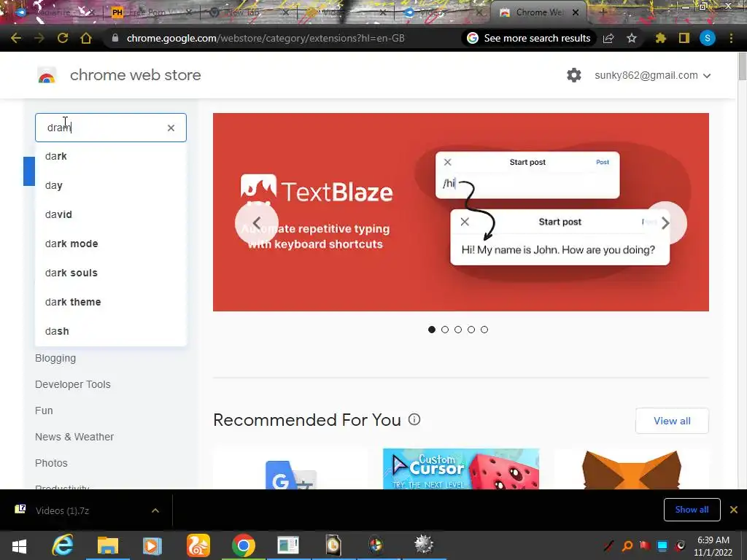
Task: Go back with the browser back arrow
Action: pyautogui.click(x=16, y=38)
